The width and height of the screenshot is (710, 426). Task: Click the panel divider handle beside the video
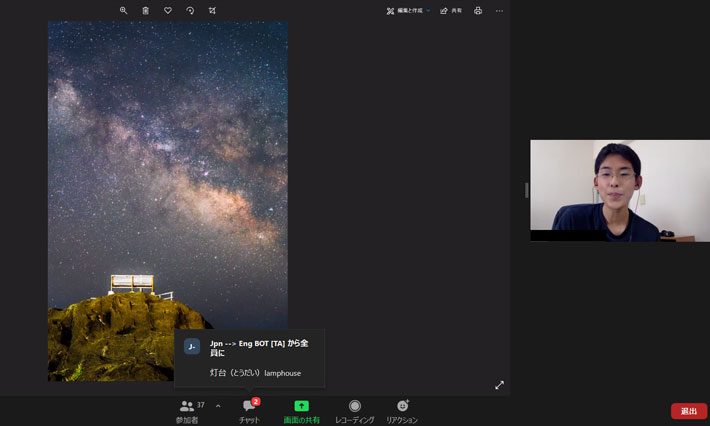click(526, 190)
